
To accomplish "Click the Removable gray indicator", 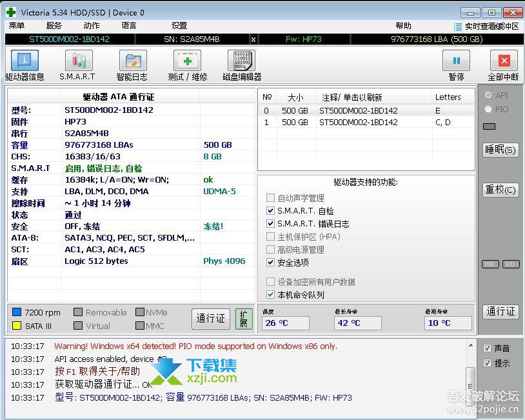I will click(x=78, y=312).
